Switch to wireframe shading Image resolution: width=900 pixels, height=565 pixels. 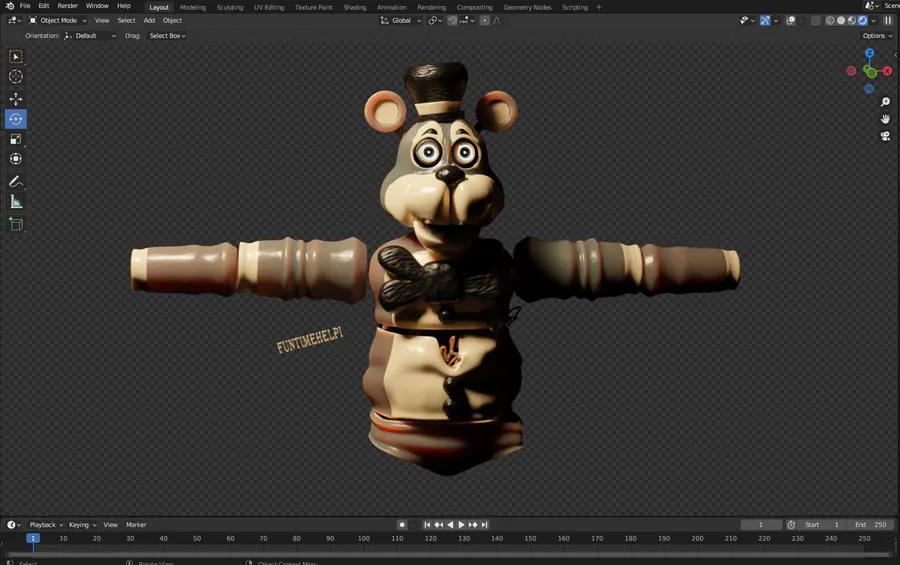point(830,21)
